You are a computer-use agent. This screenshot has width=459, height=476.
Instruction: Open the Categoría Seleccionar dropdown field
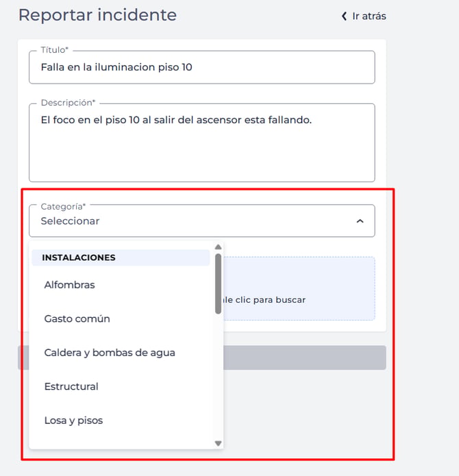[202, 221]
